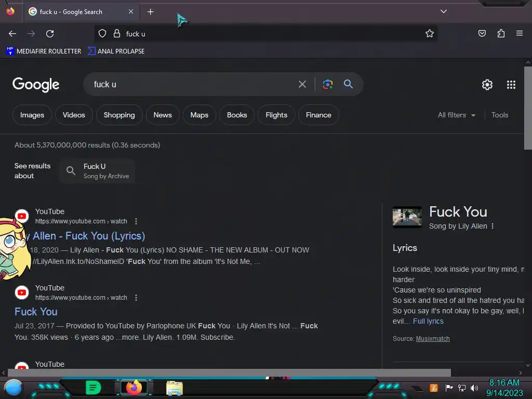This screenshot has height=399, width=532.
Task: Click the magnifier search button in Google
Action: tap(348, 84)
